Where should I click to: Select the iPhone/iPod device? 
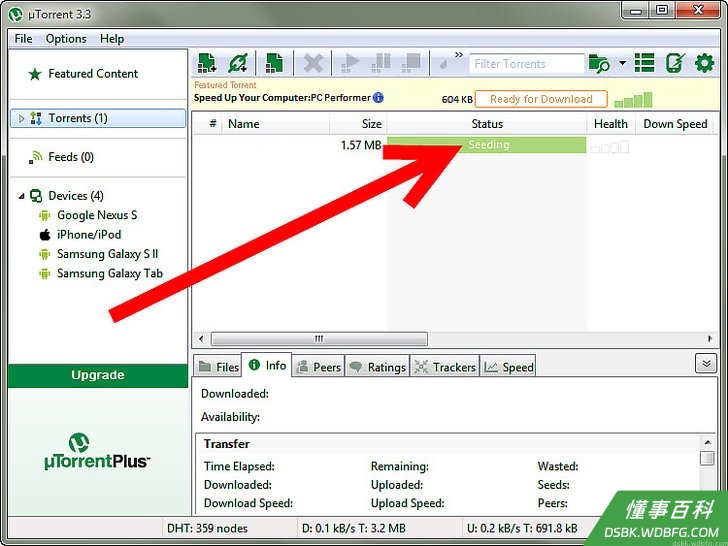(89, 234)
